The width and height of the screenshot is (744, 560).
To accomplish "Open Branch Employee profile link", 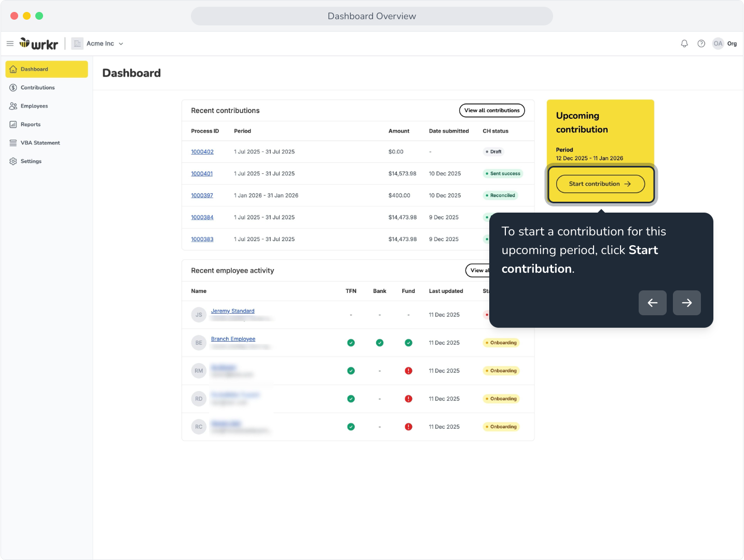I will coord(233,339).
